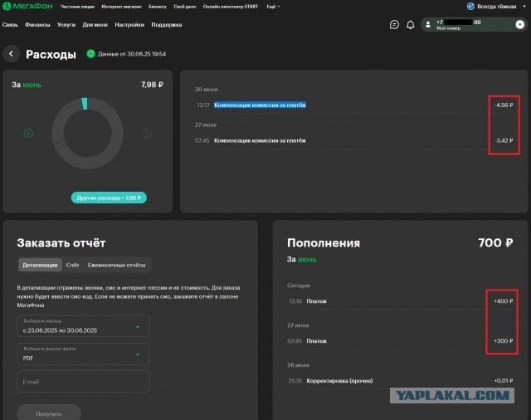Open 30 июня Компенсация комиссии за платёж entry
This screenshot has width=531, height=420.
point(363,105)
